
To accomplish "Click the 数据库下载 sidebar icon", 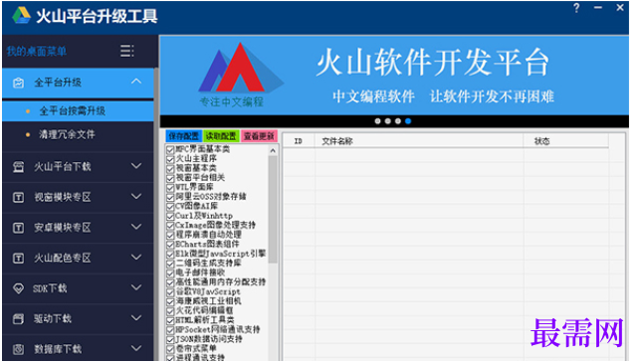I will click(x=19, y=349).
